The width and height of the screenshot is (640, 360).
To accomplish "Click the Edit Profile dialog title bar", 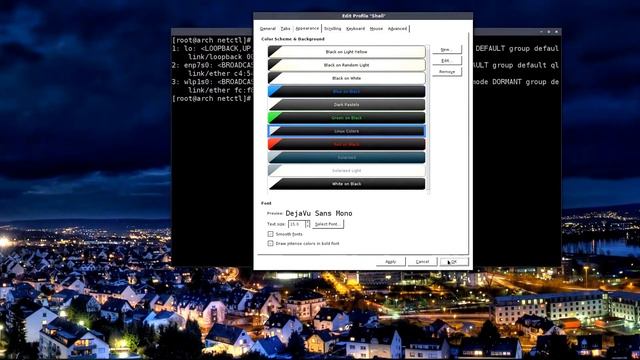I will pyautogui.click(x=363, y=16).
